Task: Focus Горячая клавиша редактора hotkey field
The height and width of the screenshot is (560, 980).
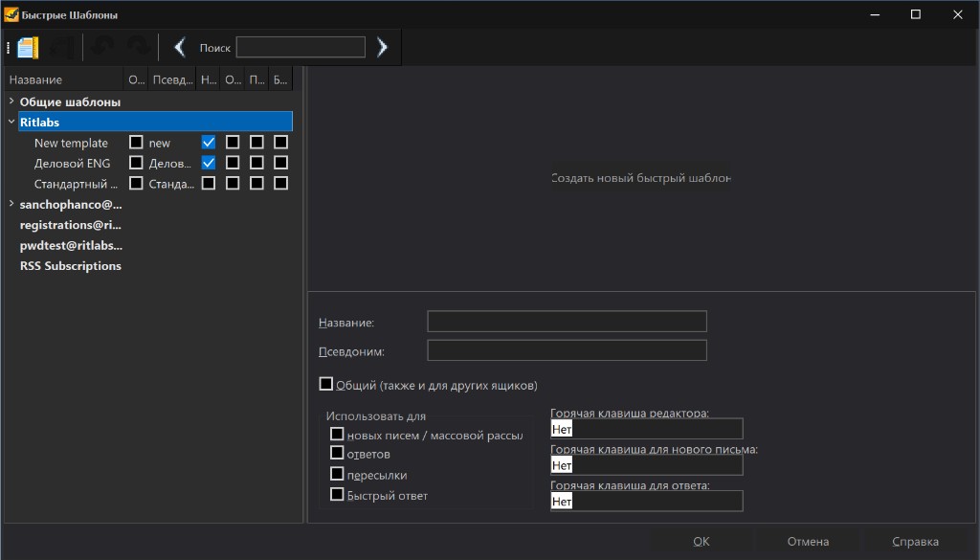Action: tap(646, 429)
